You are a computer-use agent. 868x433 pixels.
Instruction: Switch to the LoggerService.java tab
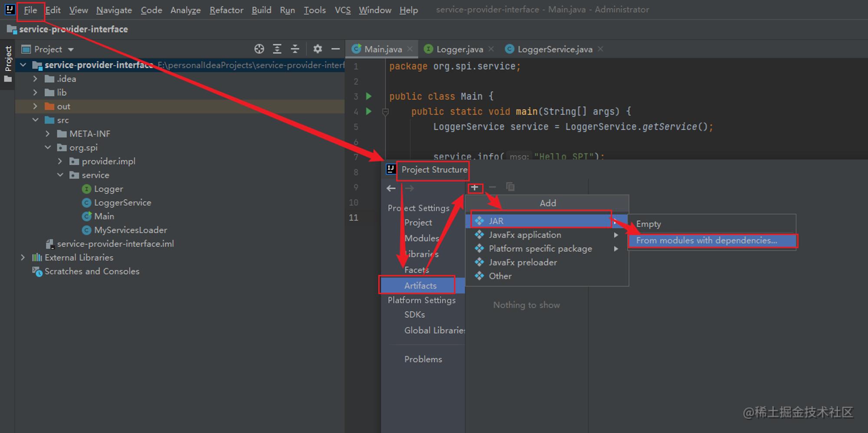[x=555, y=49]
